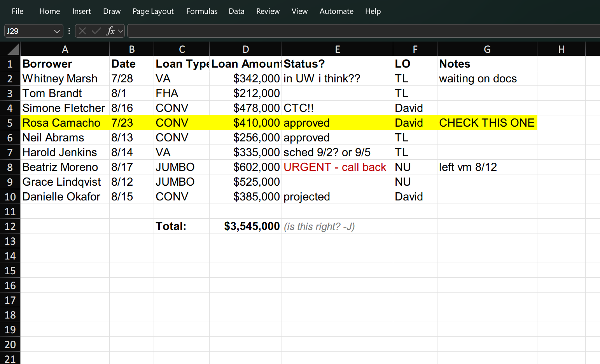Screen dimensions: 600x364
Task: Click the 'Loan Amount' header cell
Action: click(246, 64)
